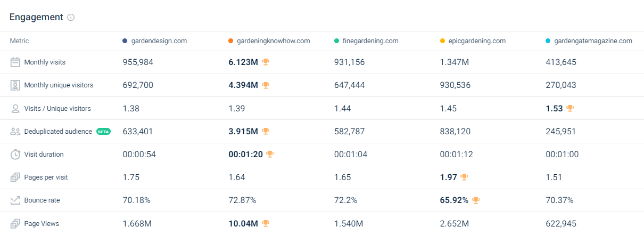Select the epicgardening.com column header
644x243 pixels.
(477, 41)
